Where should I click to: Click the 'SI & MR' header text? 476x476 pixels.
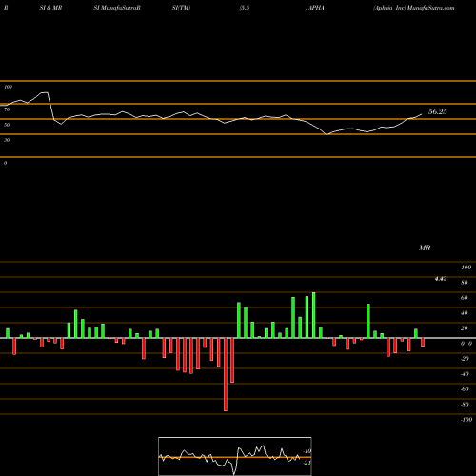(x=50, y=8)
